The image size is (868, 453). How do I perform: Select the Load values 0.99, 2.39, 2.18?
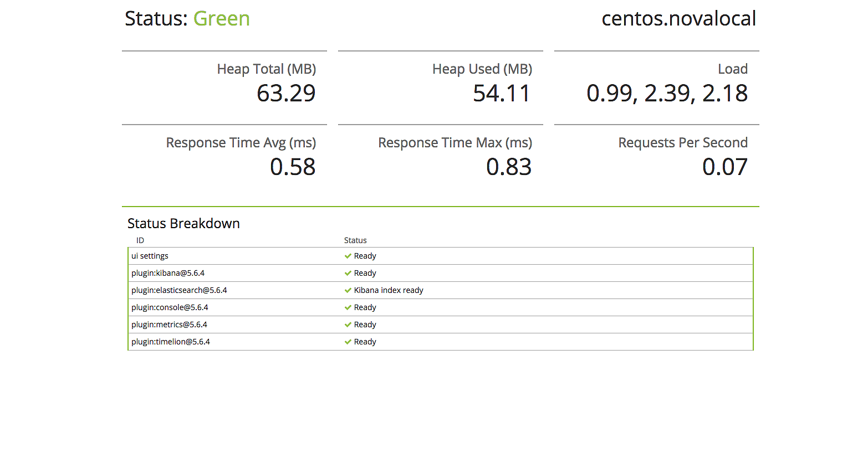[x=667, y=93]
